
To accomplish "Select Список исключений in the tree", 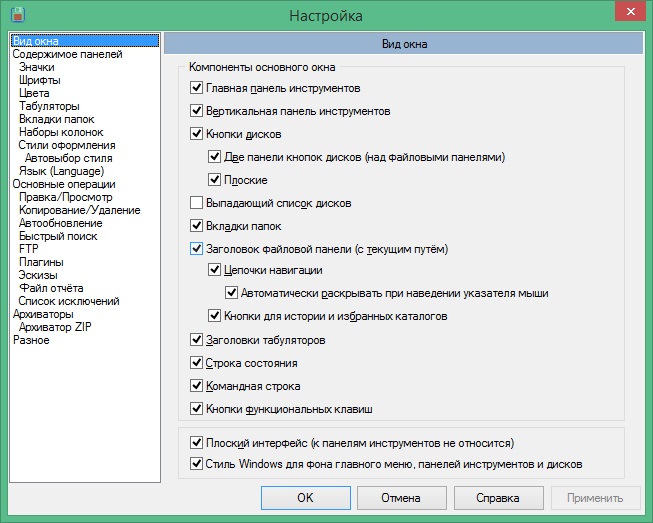I will (x=69, y=301).
